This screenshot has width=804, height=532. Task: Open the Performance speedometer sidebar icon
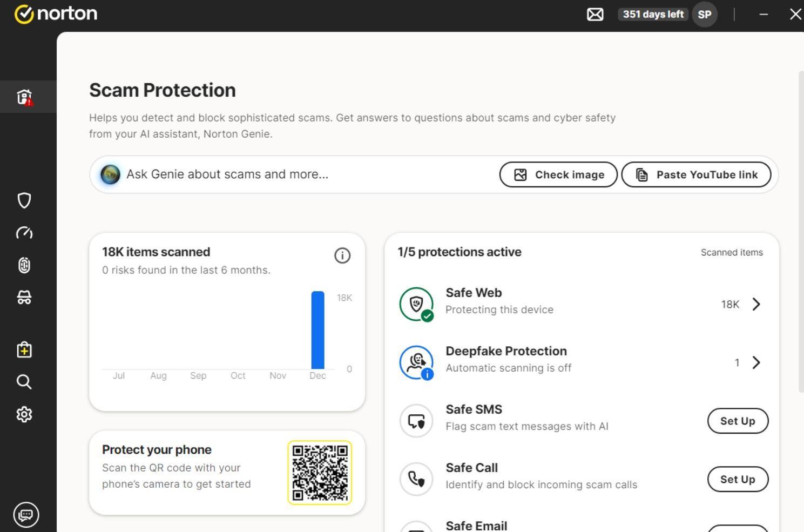(24, 233)
